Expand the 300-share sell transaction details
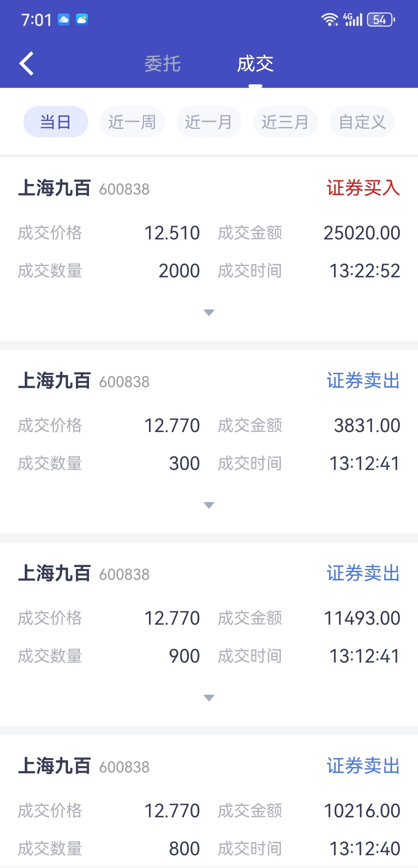The width and height of the screenshot is (418, 868). (x=209, y=505)
